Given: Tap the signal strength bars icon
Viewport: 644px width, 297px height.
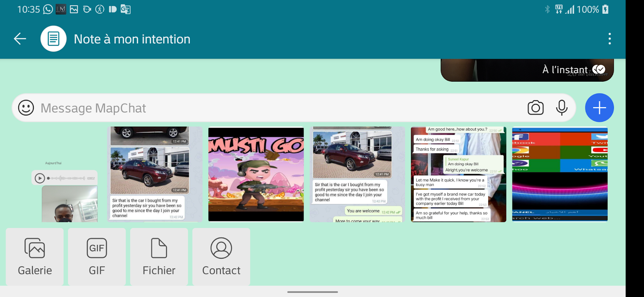Looking at the screenshot, I should click(x=570, y=9).
